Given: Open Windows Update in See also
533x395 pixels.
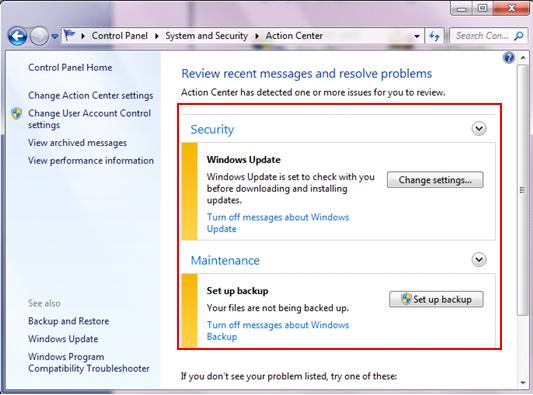Looking at the screenshot, I should point(63,339).
